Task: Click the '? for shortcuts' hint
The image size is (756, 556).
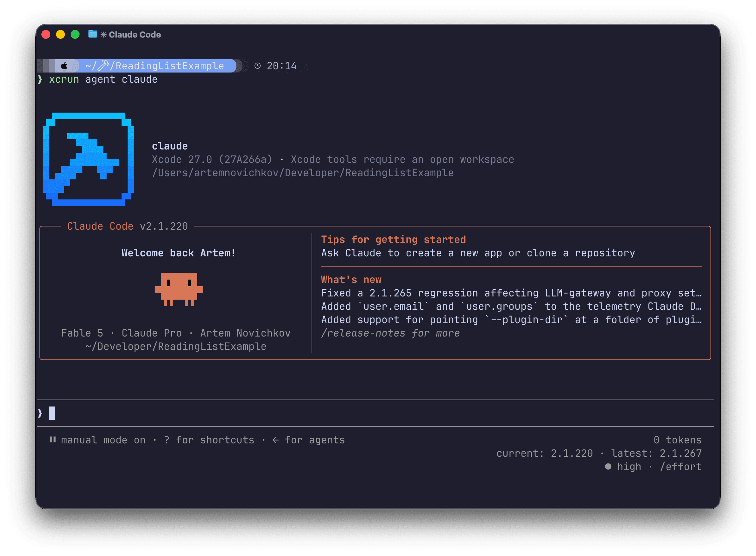Action: [209, 440]
